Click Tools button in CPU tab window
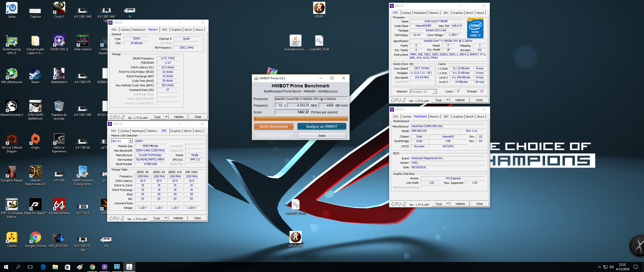The height and width of the screenshot is (272, 644). (x=438, y=100)
